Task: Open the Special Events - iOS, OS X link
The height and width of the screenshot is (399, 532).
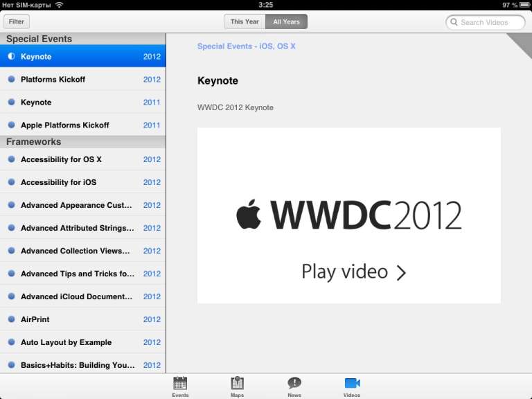Action: (x=247, y=46)
